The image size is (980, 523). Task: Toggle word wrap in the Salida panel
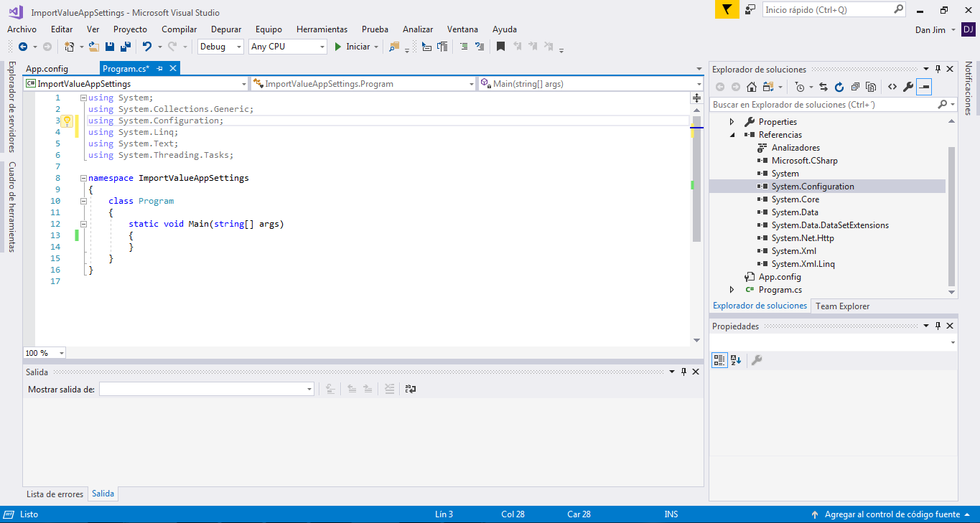pyautogui.click(x=411, y=389)
